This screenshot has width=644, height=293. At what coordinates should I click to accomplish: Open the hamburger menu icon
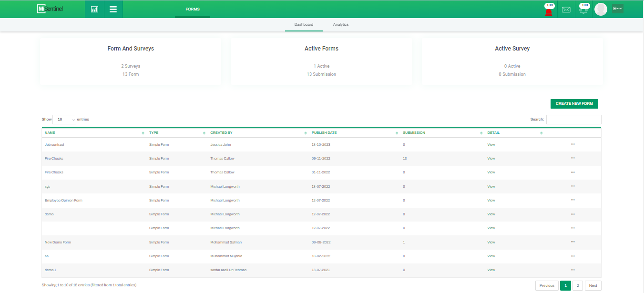point(113,9)
